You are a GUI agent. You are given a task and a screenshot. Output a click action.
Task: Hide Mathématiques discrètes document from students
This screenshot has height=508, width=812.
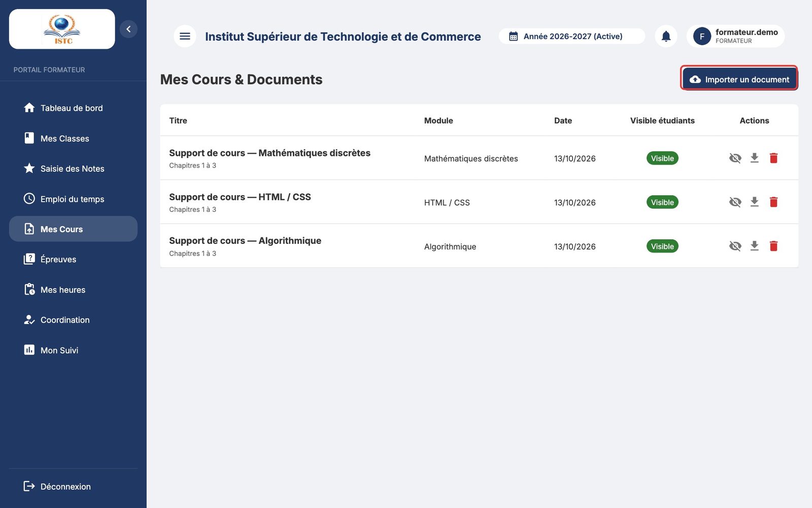click(x=735, y=158)
